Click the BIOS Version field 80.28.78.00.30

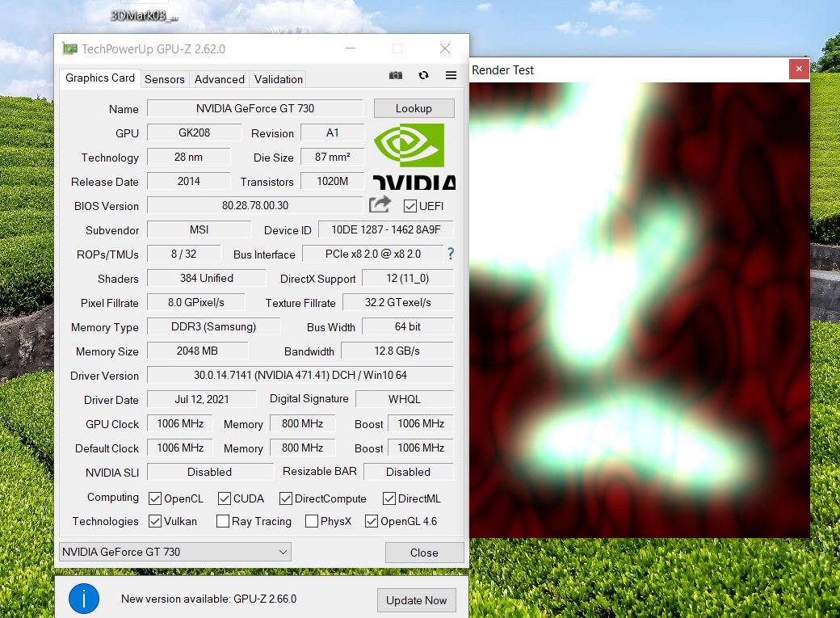tap(255, 205)
